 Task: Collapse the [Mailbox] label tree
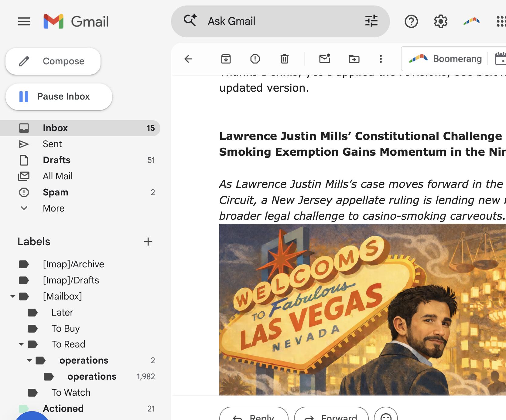13,296
